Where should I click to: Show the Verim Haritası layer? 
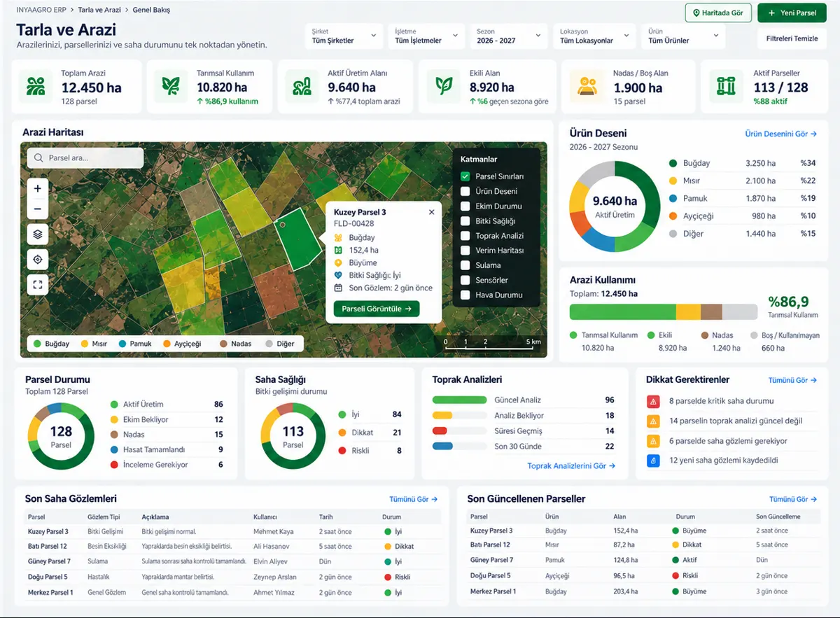click(465, 251)
